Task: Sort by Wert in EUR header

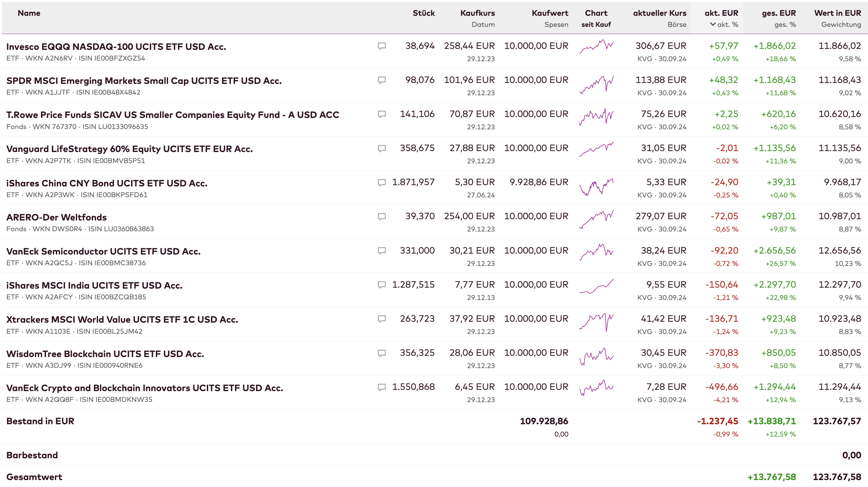Action: click(837, 13)
